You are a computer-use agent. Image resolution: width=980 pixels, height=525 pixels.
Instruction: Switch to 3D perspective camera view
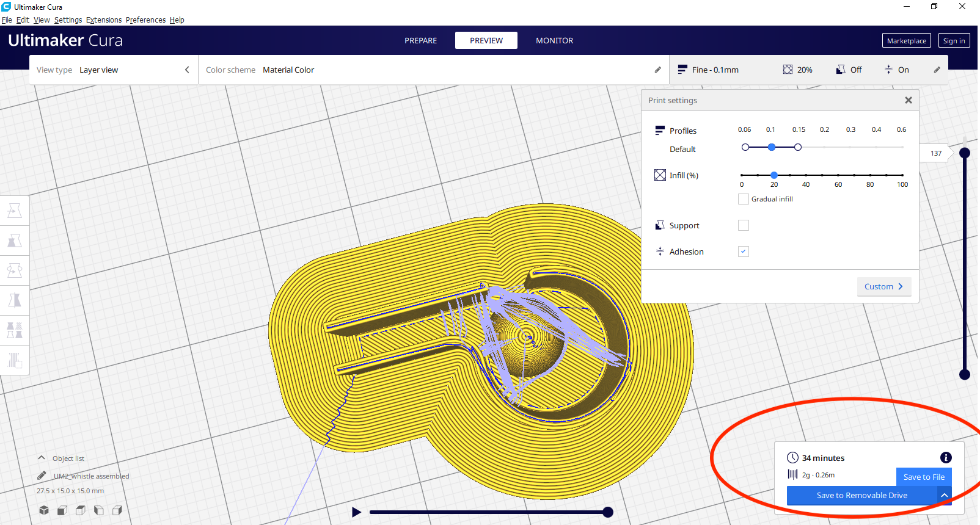coord(44,510)
